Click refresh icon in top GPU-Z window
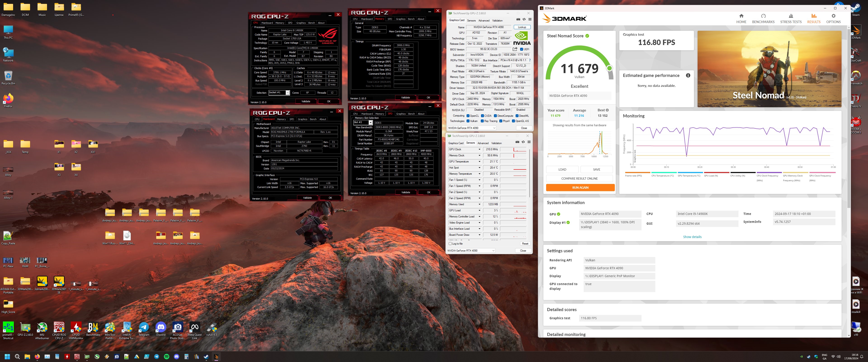This screenshot has height=362, width=868. pyautogui.click(x=524, y=19)
